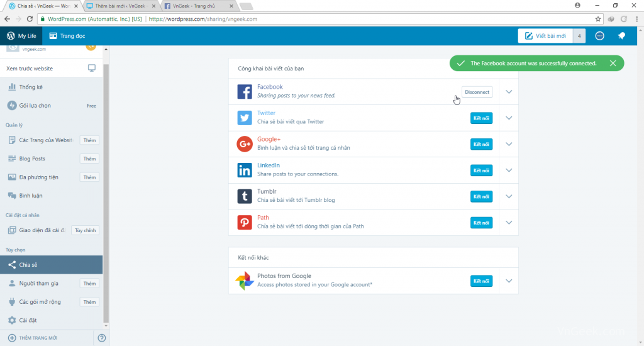Open Trang đọc reader
644x346 pixels.
click(x=67, y=36)
